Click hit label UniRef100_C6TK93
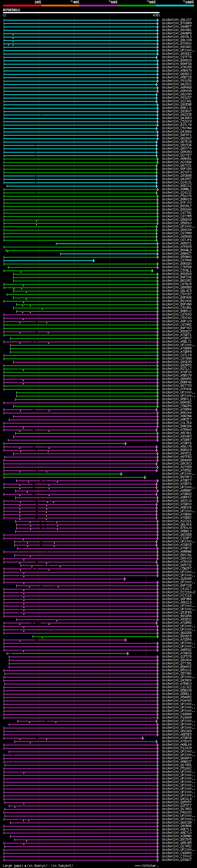The height and width of the screenshot is (868, 197). [176, 315]
